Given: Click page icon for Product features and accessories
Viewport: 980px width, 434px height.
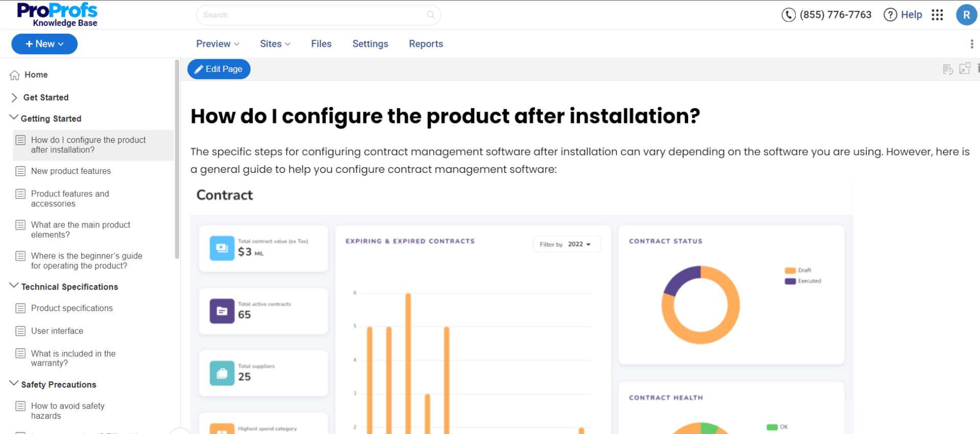Looking at the screenshot, I should point(20,194).
